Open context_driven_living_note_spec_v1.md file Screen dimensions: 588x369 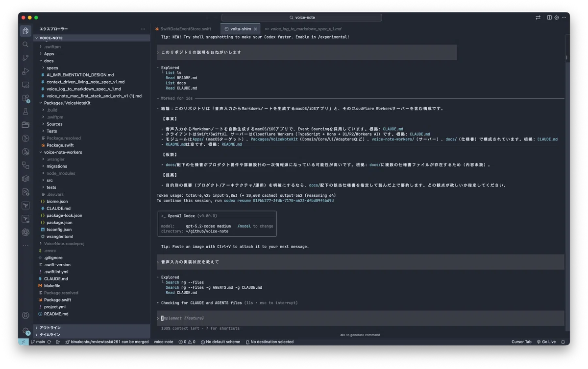tap(92, 82)
